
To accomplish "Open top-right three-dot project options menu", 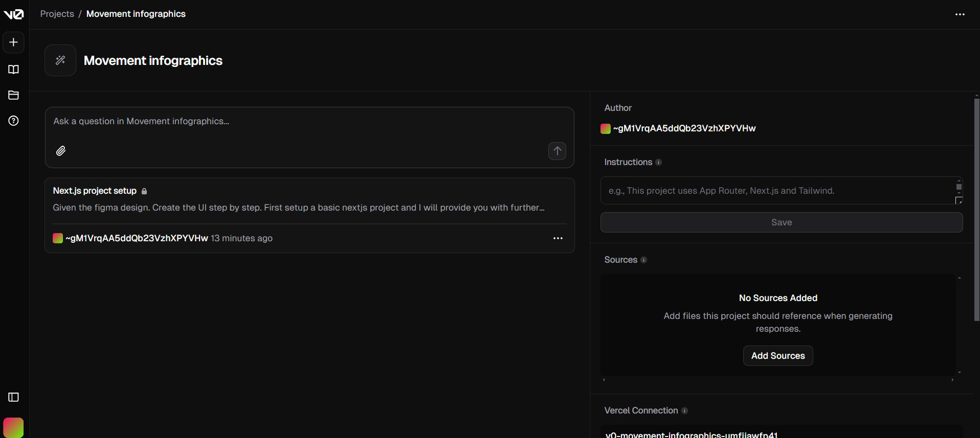I will click(960, 14).
